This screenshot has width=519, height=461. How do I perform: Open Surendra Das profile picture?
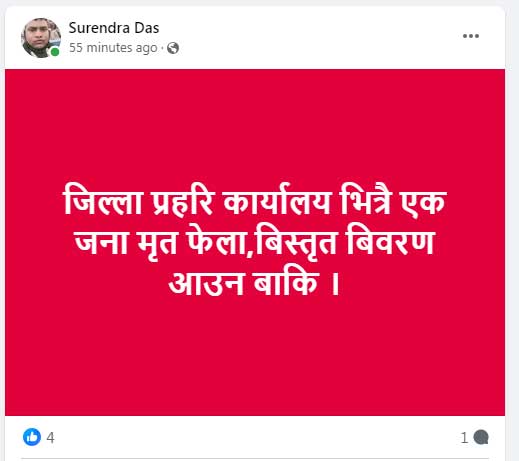(x=41, y=38)
